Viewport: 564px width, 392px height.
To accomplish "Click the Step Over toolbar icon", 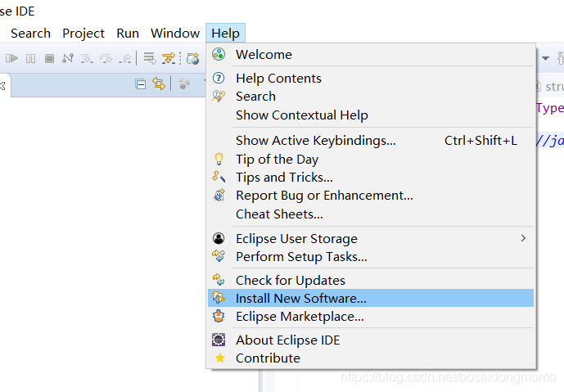I will click(106, 58).
